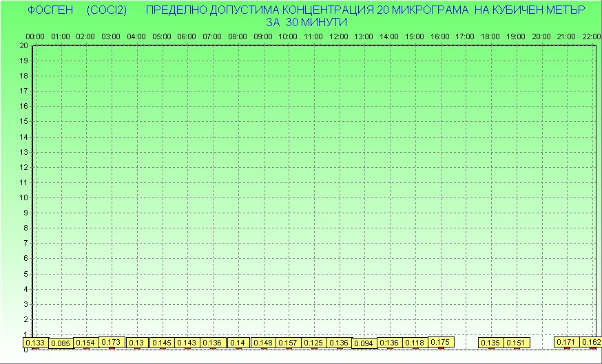The width and height of the screenshot is (602, 364).
Task: Click the 12:00 time axis label
Action: tap(338, 36)
